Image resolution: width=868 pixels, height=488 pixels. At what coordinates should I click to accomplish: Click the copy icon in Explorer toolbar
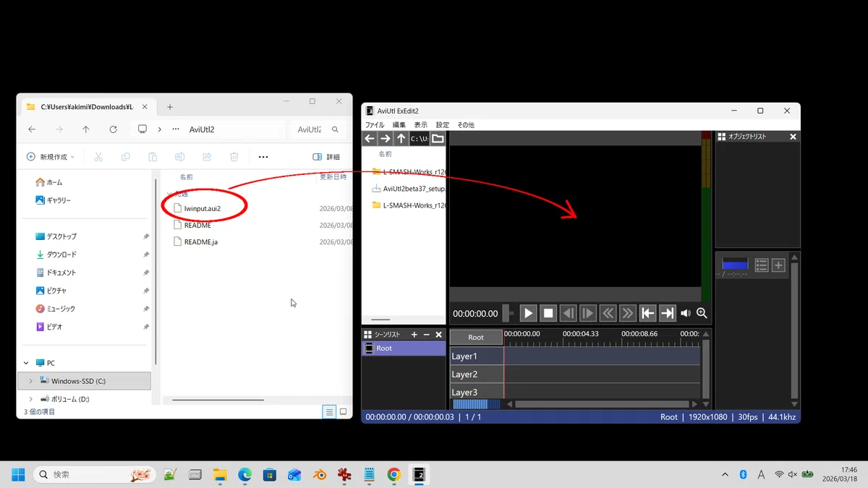click(x=126, y=157)
